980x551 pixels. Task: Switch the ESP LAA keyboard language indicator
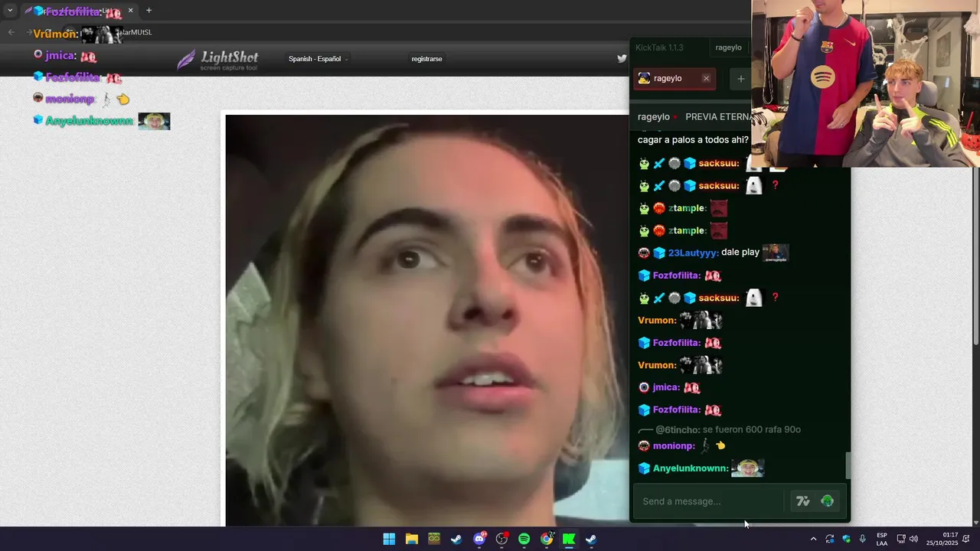(x=882, y=539)
